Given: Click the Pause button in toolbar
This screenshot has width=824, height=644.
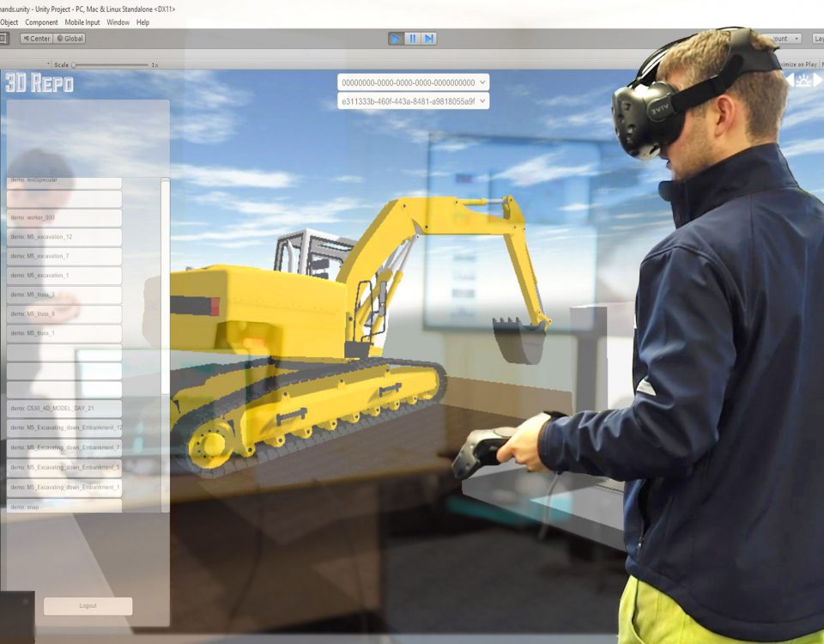Looking at the screenshot, I should (x=412, y=39).
